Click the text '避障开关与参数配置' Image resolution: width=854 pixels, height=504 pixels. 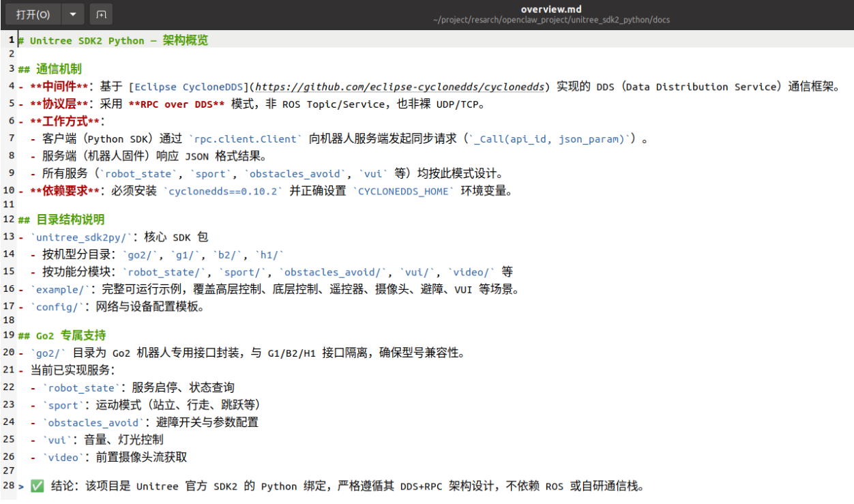pyautogui.click(x=207, y=422)
